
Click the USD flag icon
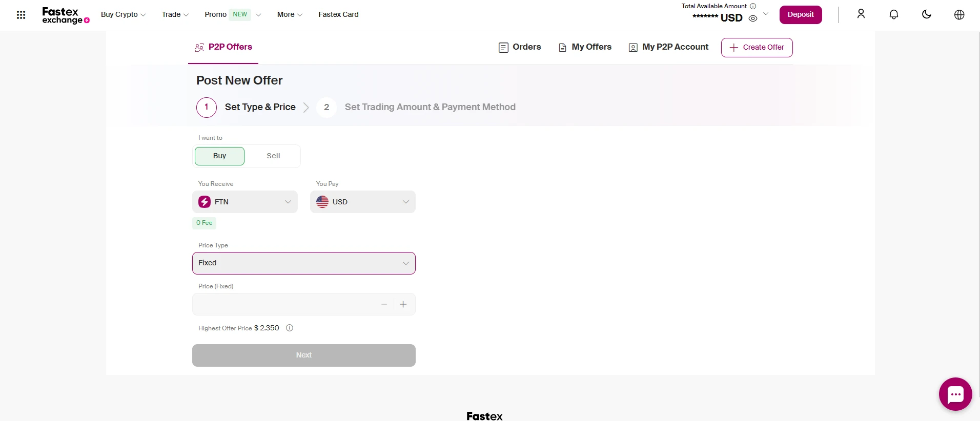(x=322, y=202)
